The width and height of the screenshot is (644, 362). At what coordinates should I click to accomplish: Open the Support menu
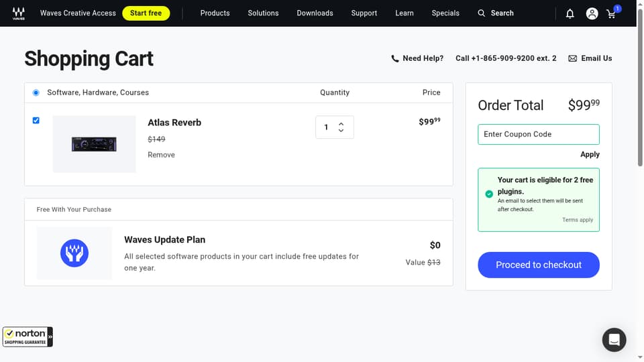(x=364, y=13)
